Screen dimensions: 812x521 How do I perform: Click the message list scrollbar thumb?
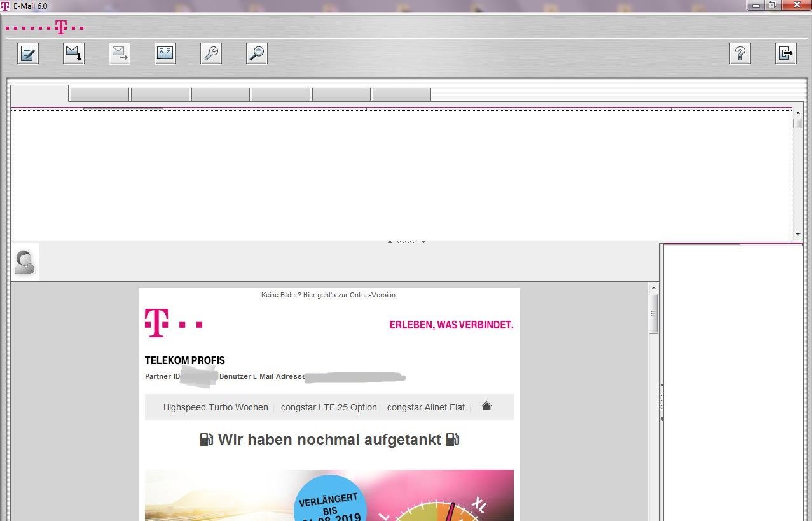798,123
